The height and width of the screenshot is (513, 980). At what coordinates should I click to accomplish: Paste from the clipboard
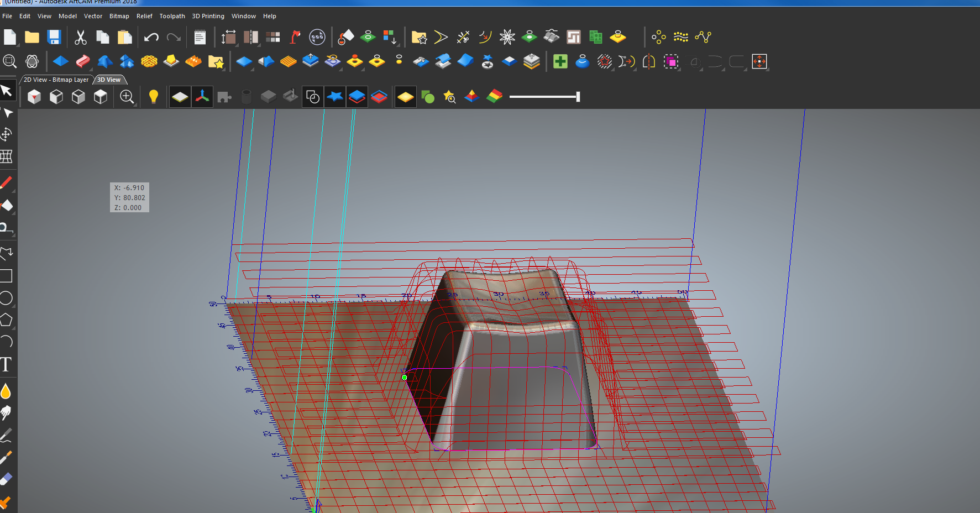(124, 37)
